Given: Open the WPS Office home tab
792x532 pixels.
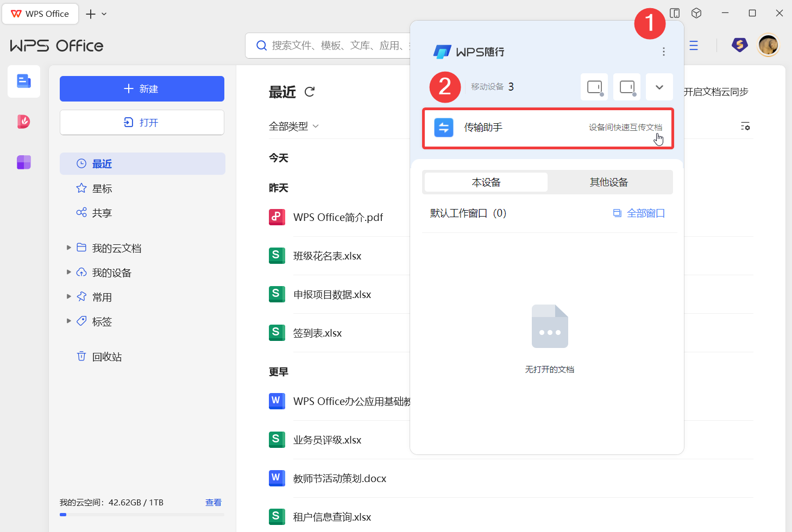Looking at the screenshot, I should tap(40, 14).
